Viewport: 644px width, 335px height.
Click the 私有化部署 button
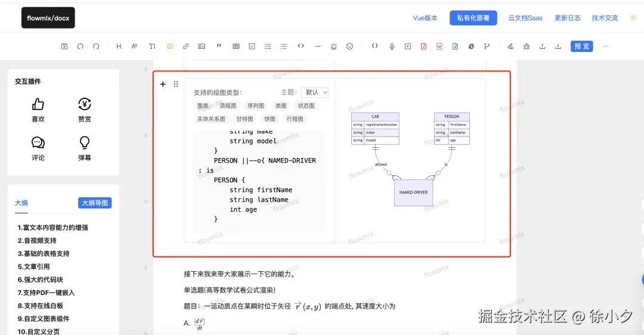(x=473, y=18)
